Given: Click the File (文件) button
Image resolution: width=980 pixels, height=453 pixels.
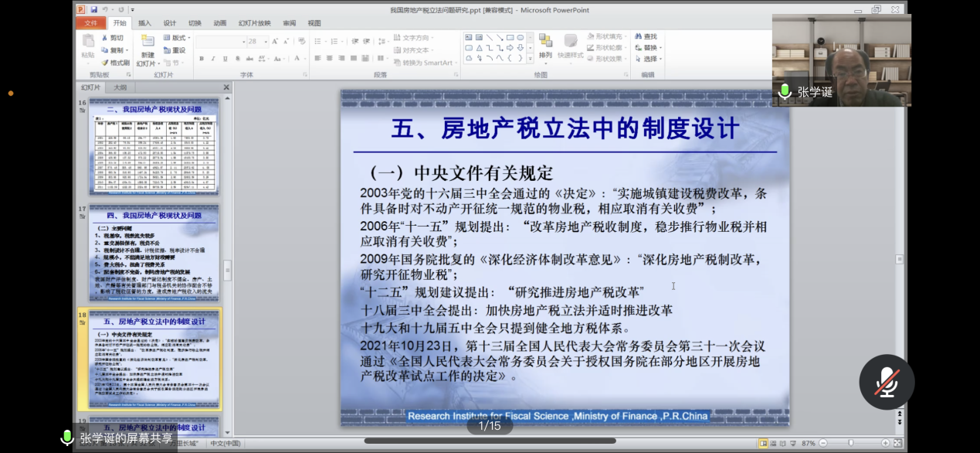Looking at the screenshot, I should (90, 23).
